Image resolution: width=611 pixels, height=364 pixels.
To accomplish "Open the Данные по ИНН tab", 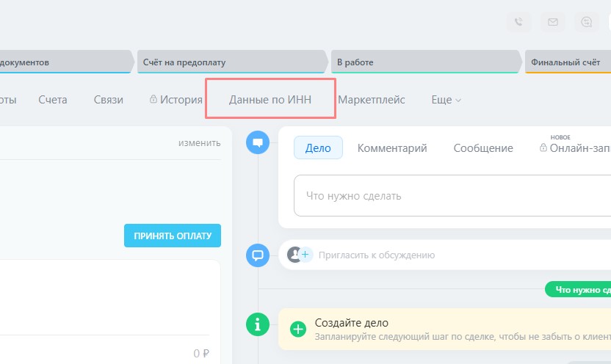I will click(x=270, y=100).
